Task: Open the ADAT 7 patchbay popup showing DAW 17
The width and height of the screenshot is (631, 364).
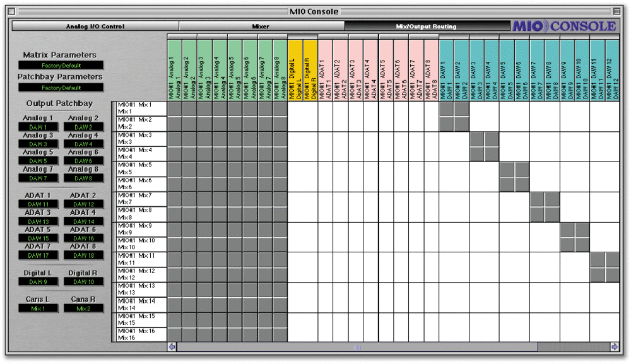Action: [x=38, y=255]
